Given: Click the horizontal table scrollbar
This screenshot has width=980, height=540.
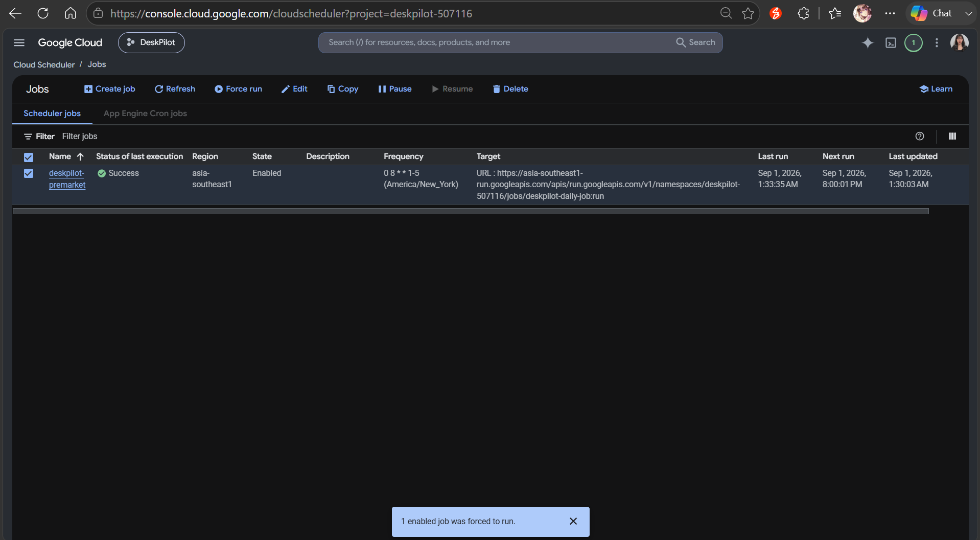Looking at the screenshot, I should click(x=471, y=211).
